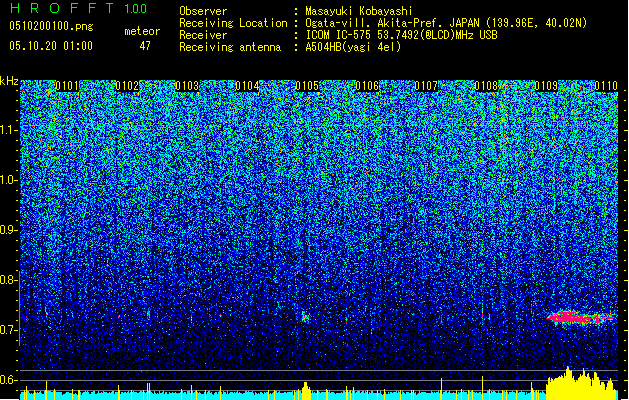Click the 0109 time marker
The height and width of the screenshot is (400, 629).
pos(546,86)
